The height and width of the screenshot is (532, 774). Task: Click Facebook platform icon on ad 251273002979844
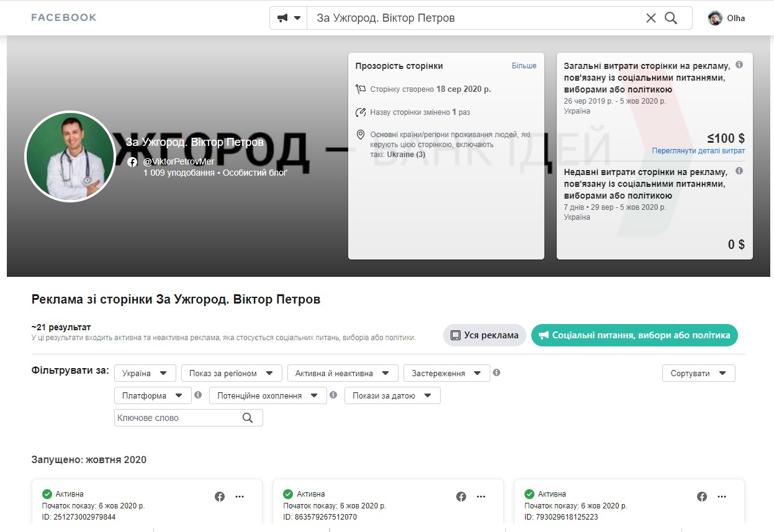[220, 497]
